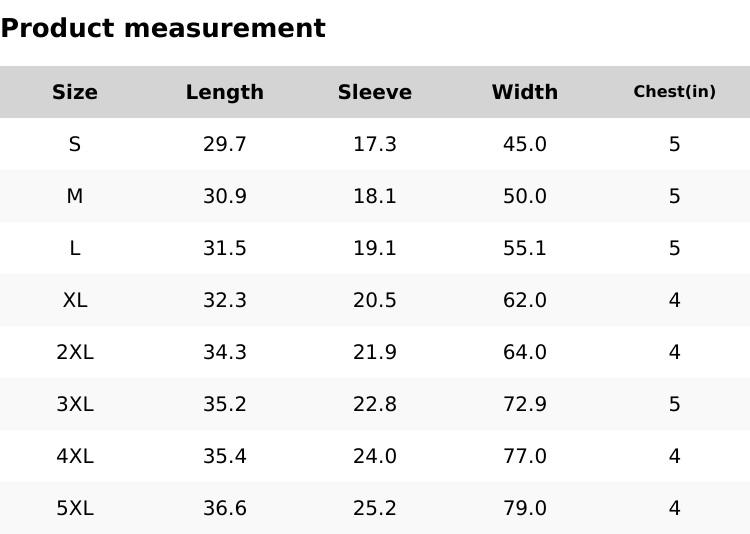Select the Width column header
750x534 pixels.
pyautogui.click(x=525, y=92)
